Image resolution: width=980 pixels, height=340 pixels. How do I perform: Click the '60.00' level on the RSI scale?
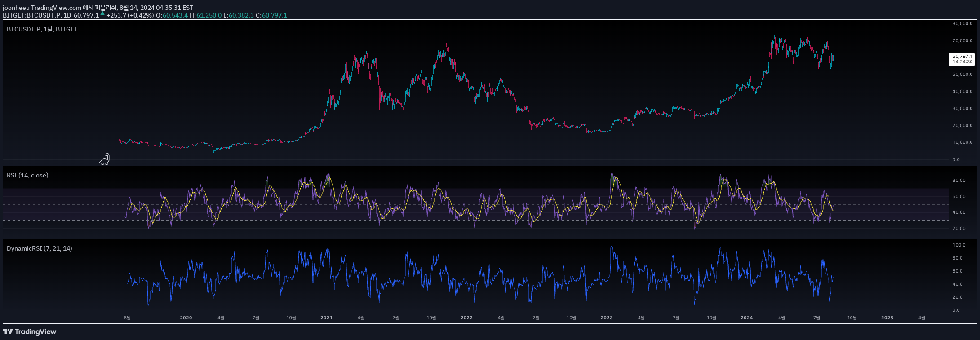tap(959, 197)
